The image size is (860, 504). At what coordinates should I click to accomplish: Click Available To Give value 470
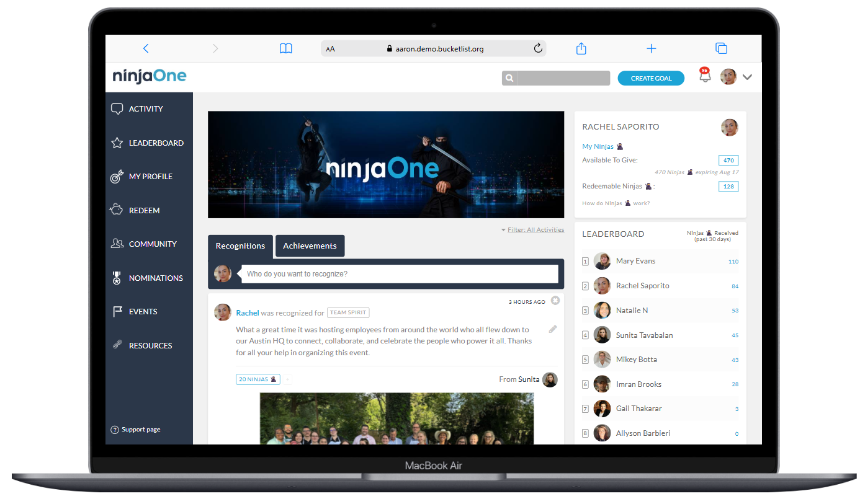pos(728,161)
